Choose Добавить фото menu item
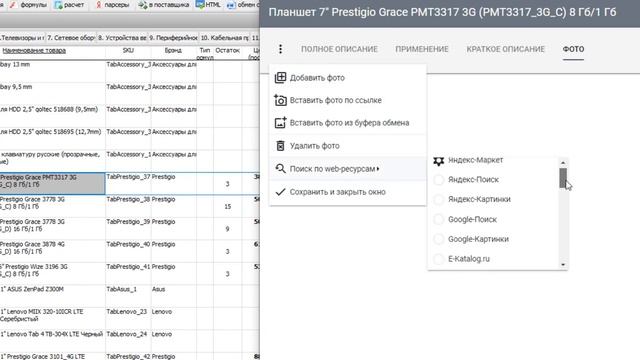 (x=348, y=78)
